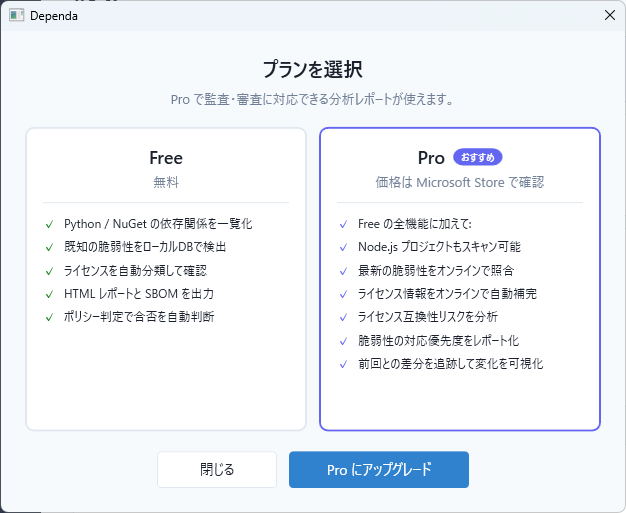Click green checkmark beside ポリシー判定 feature

pos(50,317)
